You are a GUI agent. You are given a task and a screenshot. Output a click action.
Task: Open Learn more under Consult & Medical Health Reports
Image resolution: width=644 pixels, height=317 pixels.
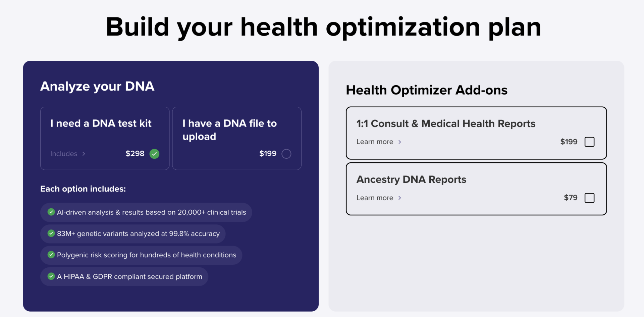click(x=375, y=142)
